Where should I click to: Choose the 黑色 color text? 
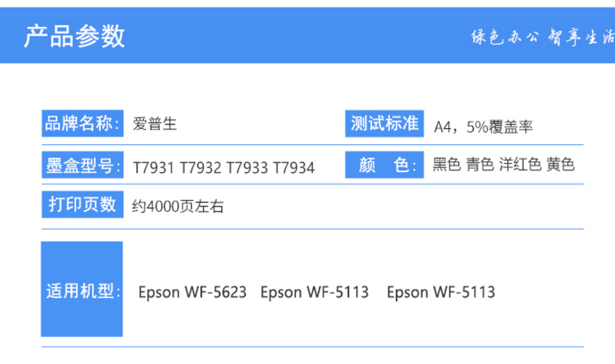tap(447, 165)
